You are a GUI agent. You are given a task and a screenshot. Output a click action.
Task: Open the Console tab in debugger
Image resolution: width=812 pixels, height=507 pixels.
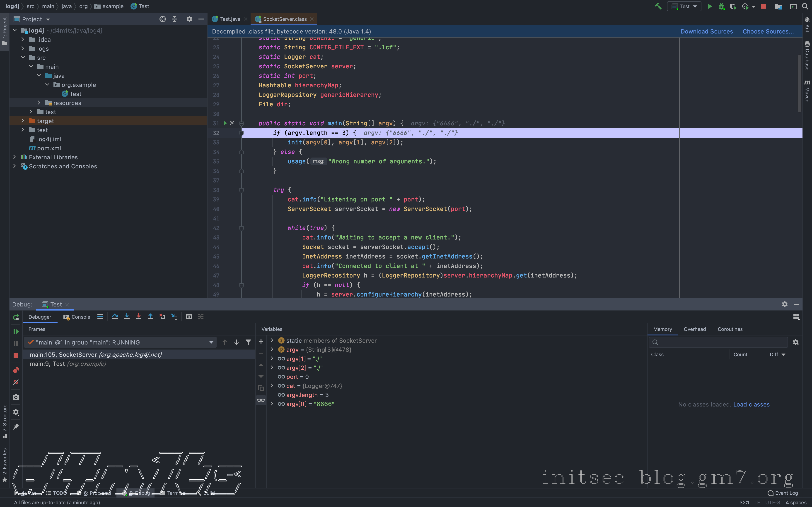pyautogui.click(x=77, y=317)
